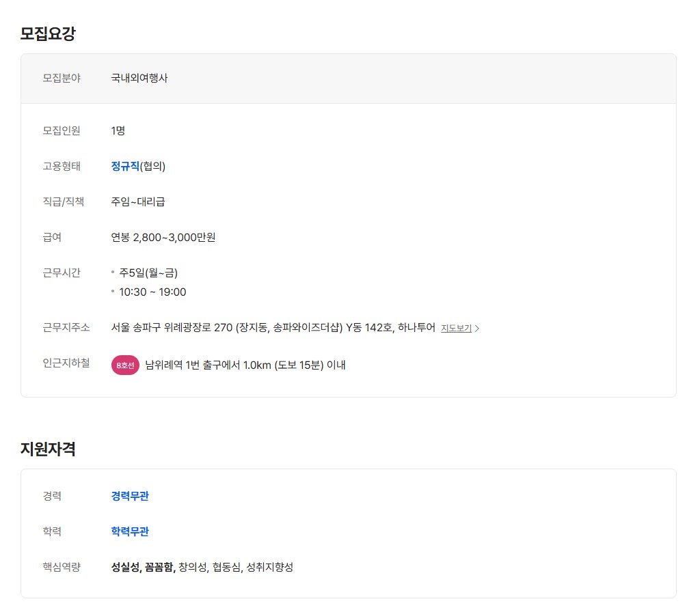700x612 pixels.
Task: Click the 성취지향성 competency keyword
Action: pyautogui.click(x=270, y=567)
